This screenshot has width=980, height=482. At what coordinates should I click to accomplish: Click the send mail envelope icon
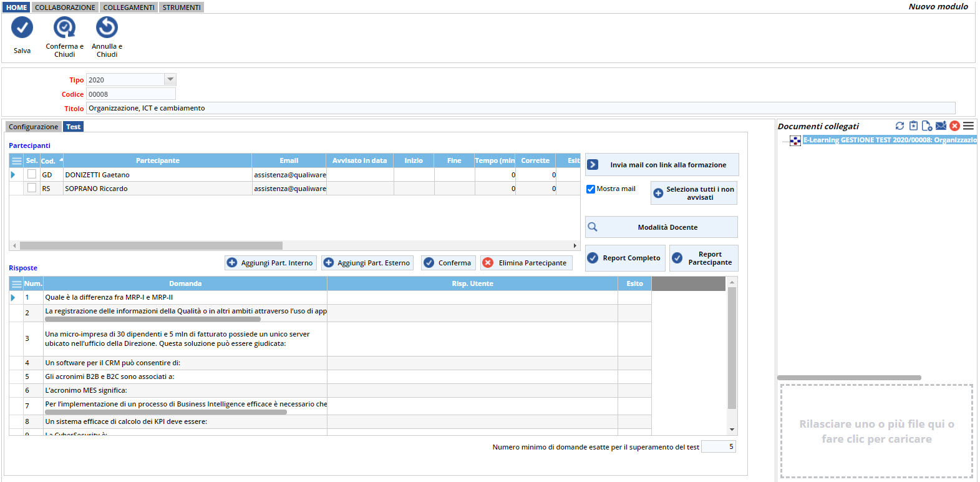[x=941, y=126]
